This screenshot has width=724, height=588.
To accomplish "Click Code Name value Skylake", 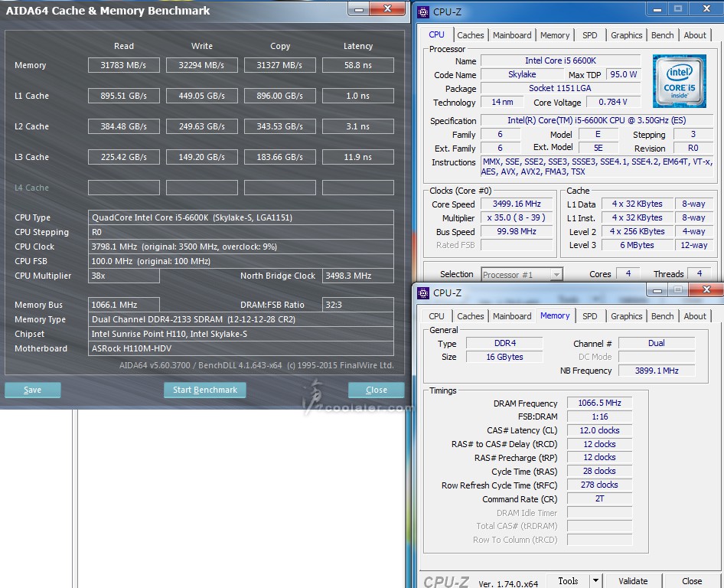I will click(x=522, y=74).
